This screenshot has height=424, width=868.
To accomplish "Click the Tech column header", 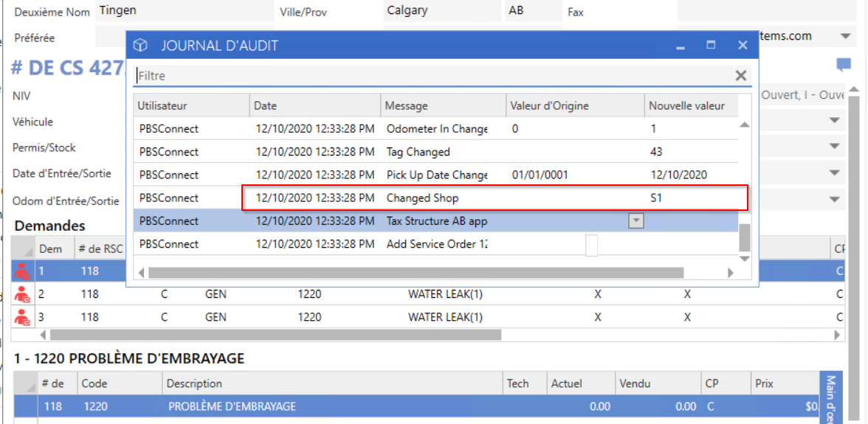I will [x=525, y=383].
